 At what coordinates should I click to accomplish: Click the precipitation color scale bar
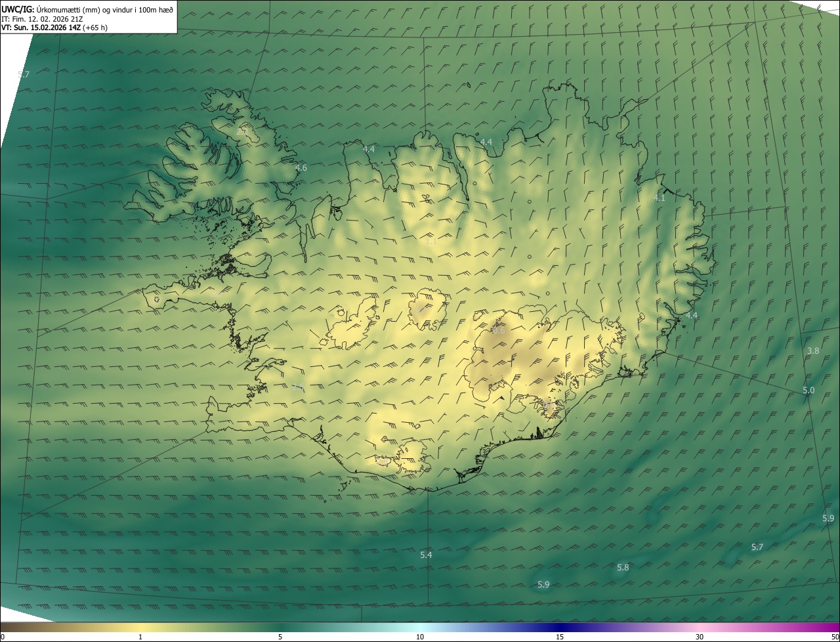[420, 627]
